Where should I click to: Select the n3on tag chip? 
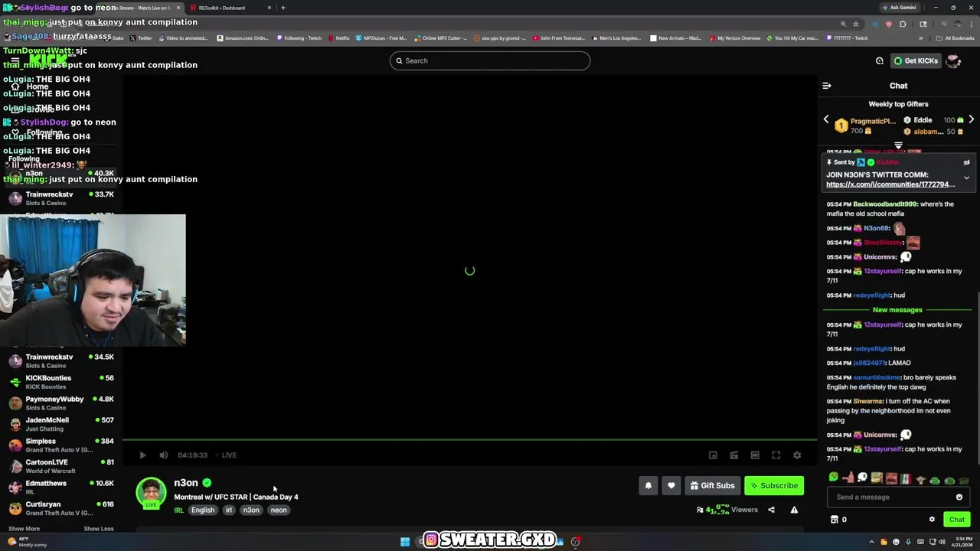point(251,510)
